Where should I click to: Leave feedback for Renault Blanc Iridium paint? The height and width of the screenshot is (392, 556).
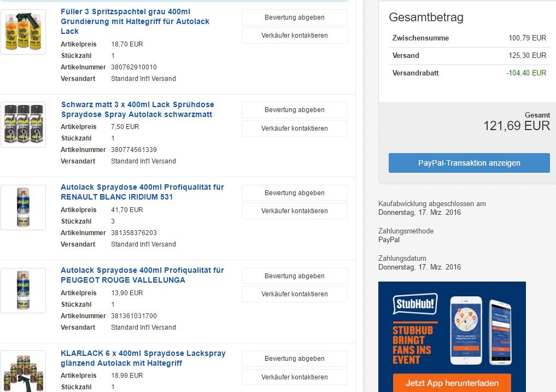coord(294,193)
